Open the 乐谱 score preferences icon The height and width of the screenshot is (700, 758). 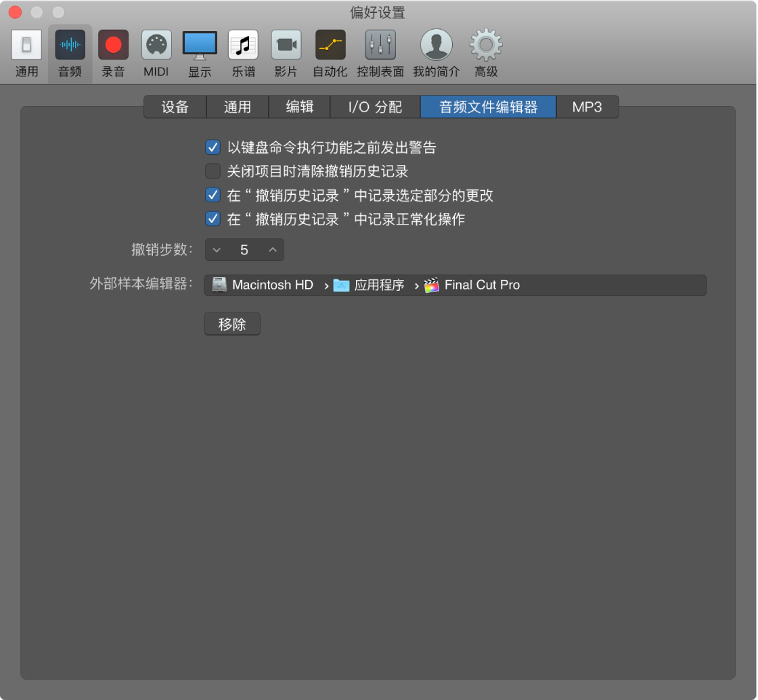tap(243, 45)
